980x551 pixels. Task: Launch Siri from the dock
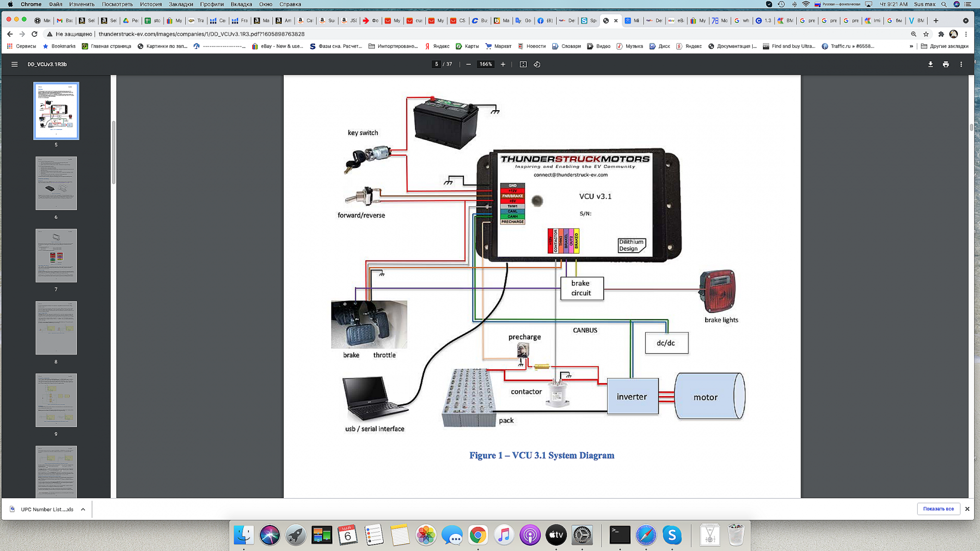pyautogui.click(x=269, y=535)
